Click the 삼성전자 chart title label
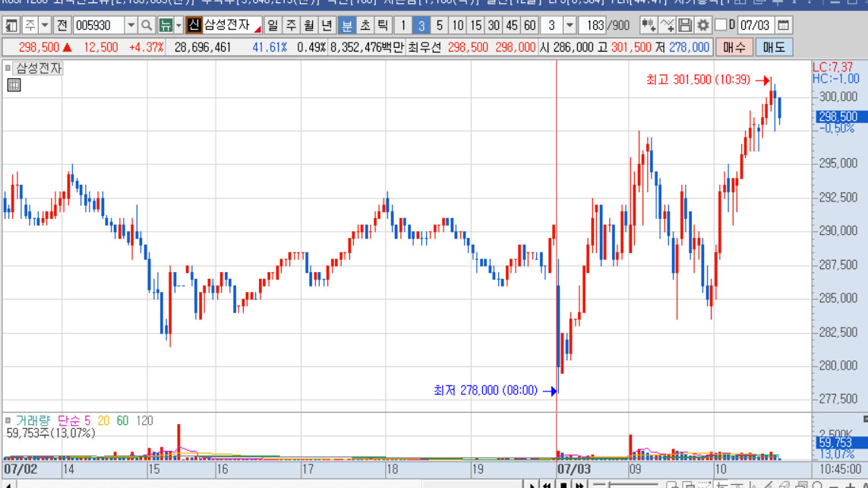This screenshot has width=868, height=488. tap(39, 68)
